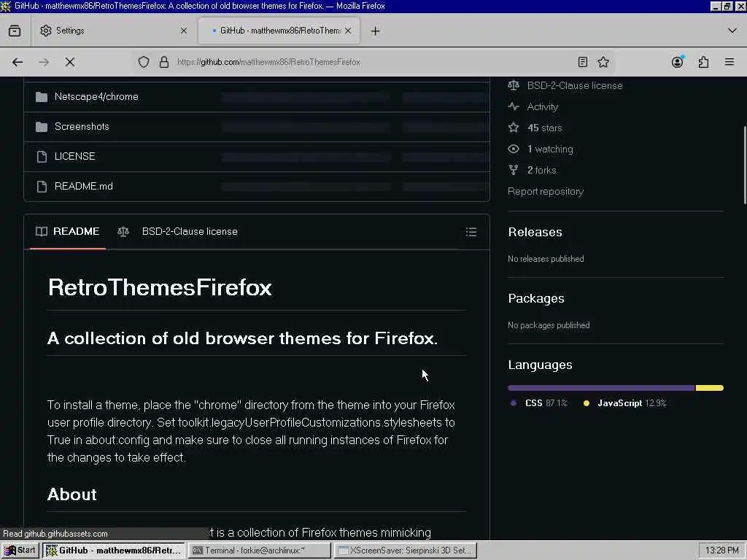Image resolution: width=747 pixels, height=560 pixels.
Task: View site security padlock info
Action: 164,63
